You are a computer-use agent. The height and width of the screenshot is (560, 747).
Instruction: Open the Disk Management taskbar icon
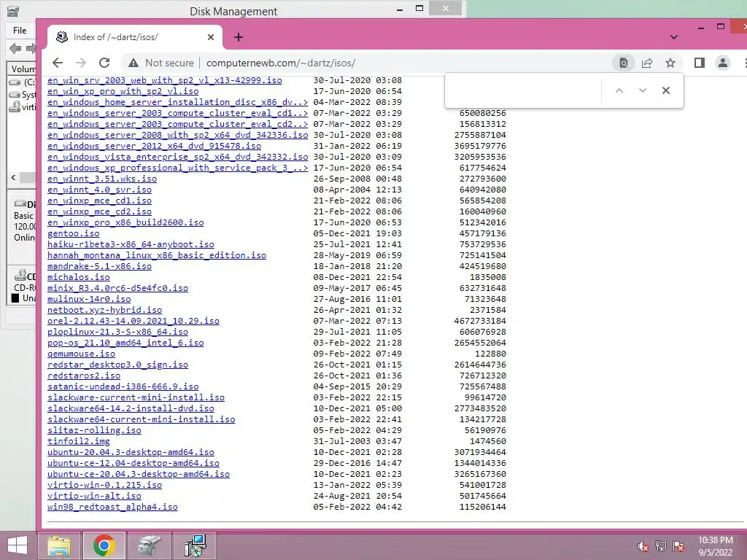[x=150, y=545]
